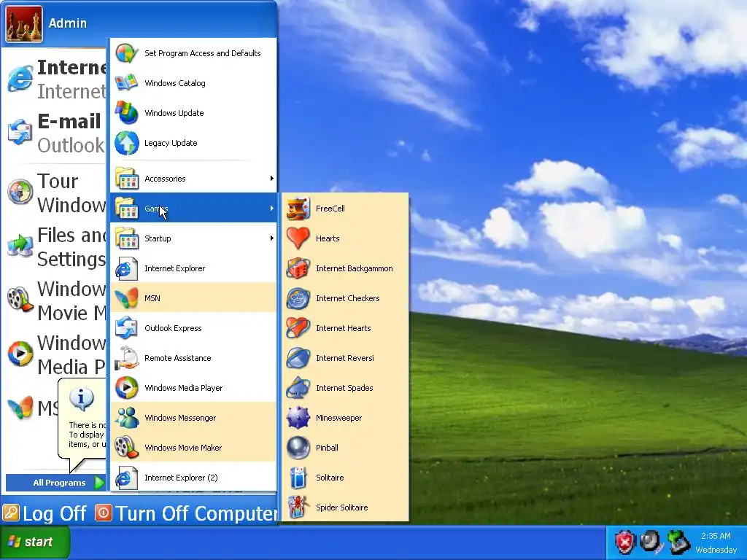Click the start button
Viewport: 747px width, 560px height.
click(35, 542)
